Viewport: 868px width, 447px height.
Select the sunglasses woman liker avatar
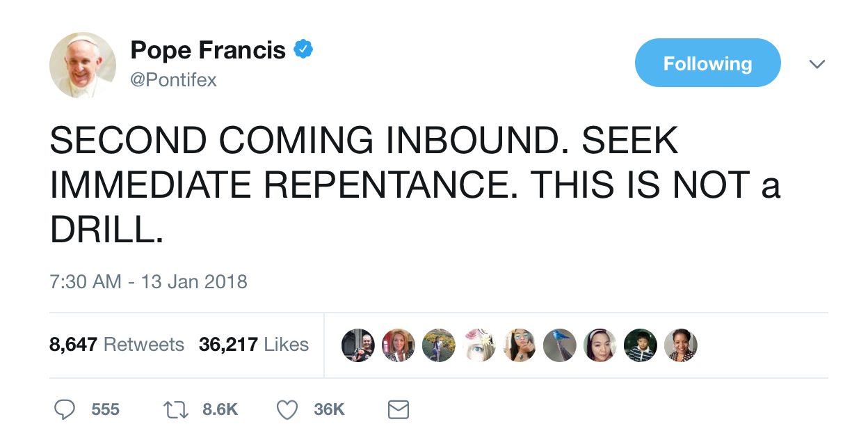point(520,345)
